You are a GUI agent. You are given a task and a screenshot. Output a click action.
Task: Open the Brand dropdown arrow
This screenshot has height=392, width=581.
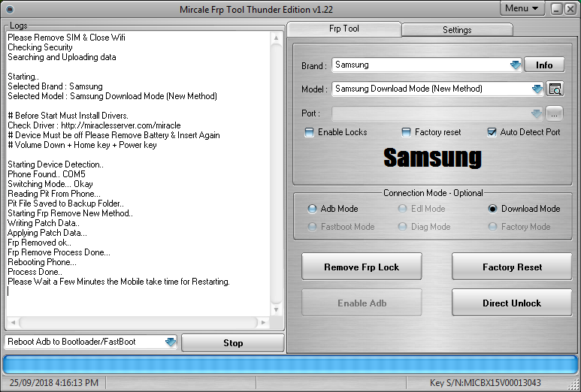coord(515,65)
